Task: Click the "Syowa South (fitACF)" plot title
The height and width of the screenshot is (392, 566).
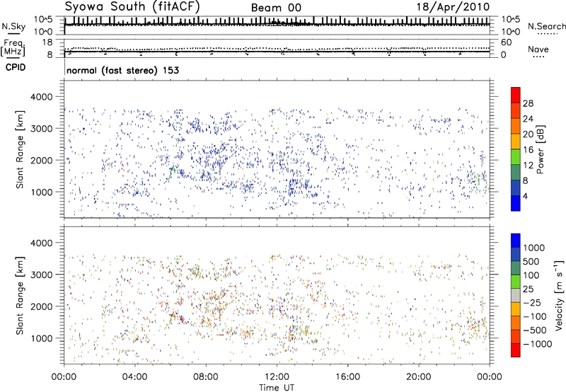Action: point(132,7)
